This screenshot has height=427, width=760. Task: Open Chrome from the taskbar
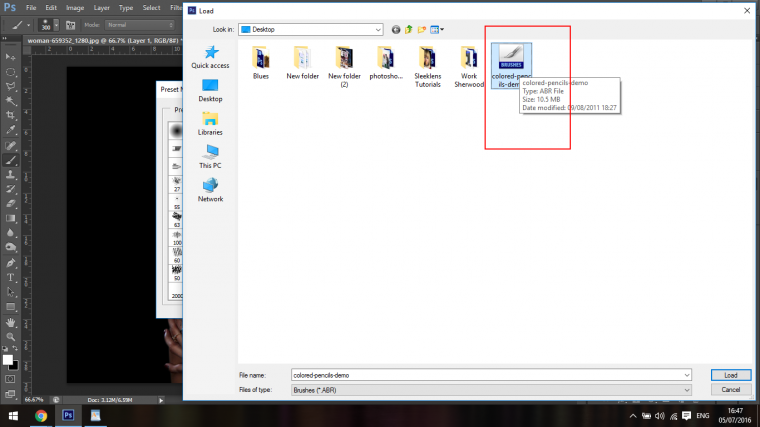point(41,416)
